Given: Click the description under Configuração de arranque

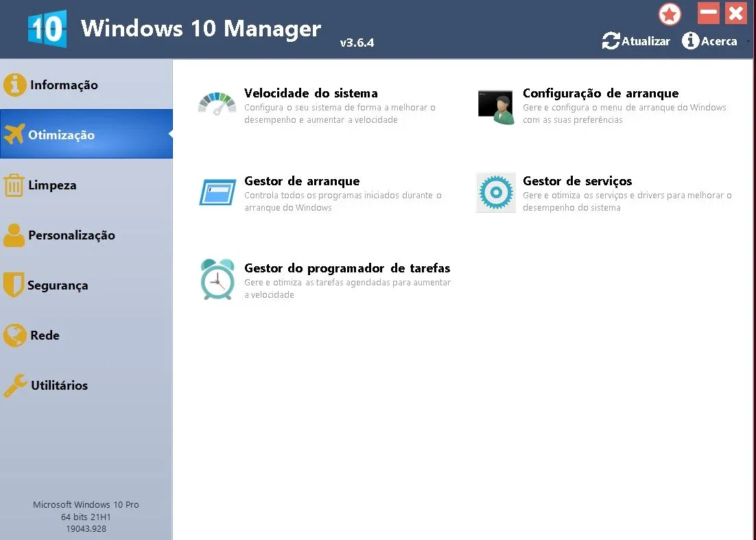Looking at the screenshot, I should coord(624,114).
